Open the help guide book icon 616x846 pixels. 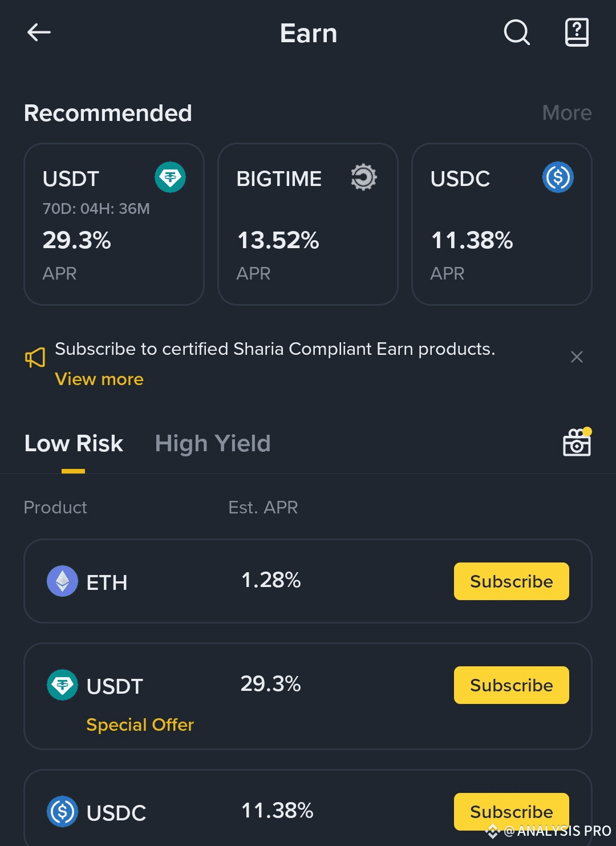(x=577, y=33)
